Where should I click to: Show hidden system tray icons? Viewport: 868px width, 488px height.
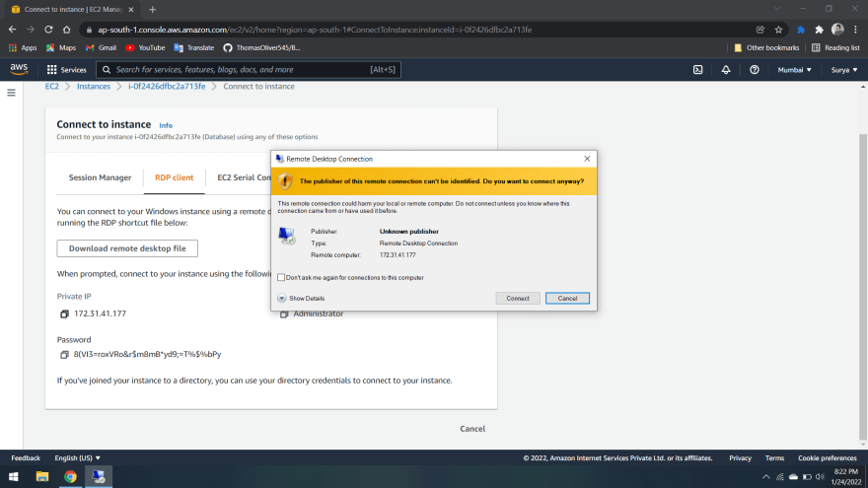click(766, 476)
